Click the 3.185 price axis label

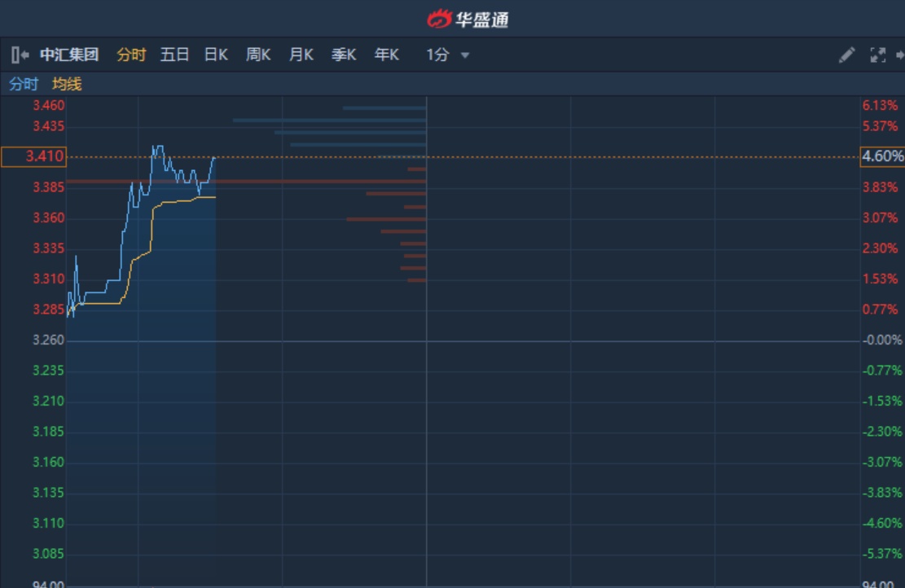click(49, 432)
